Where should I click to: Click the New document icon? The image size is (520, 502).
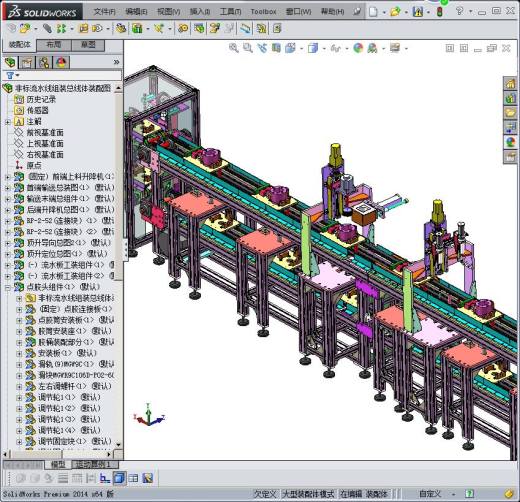point(373,12)
